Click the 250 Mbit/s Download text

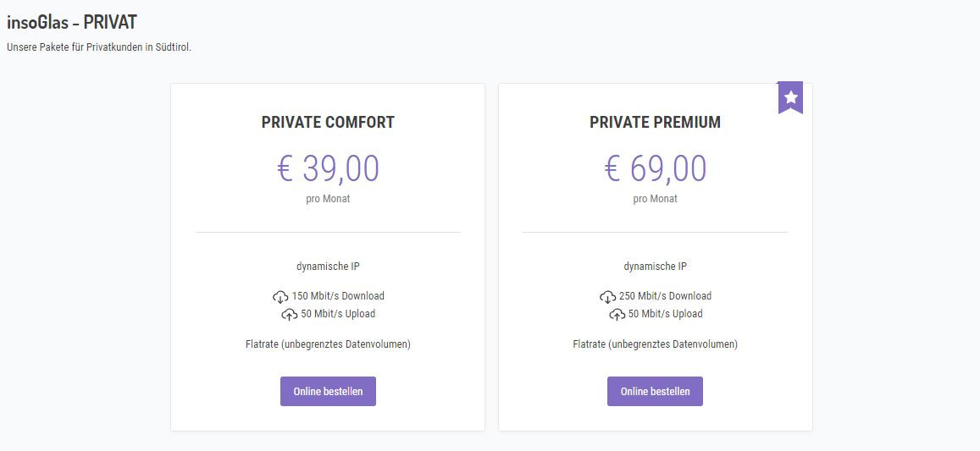[665, 296]
